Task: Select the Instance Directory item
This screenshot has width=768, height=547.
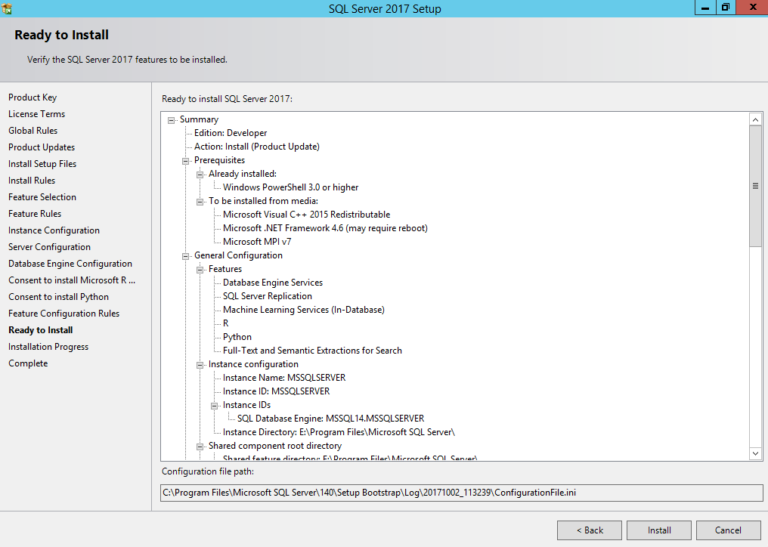Action: click(339, 432)
